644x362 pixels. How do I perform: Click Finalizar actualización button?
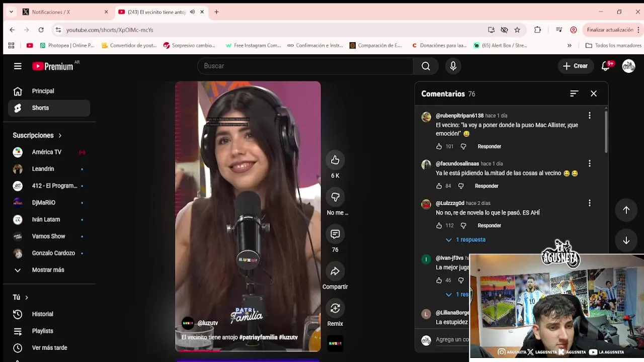pyautogui.click(x=613, y=30)
